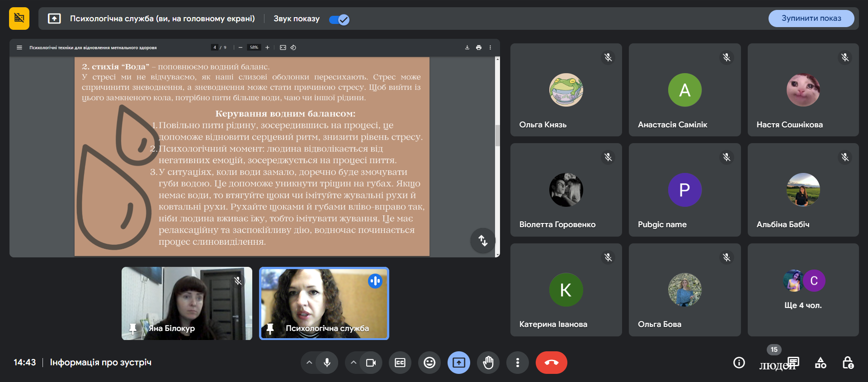Open the more options three-dot menu
This screenshot has width=868, height=382.
[518, 363]
